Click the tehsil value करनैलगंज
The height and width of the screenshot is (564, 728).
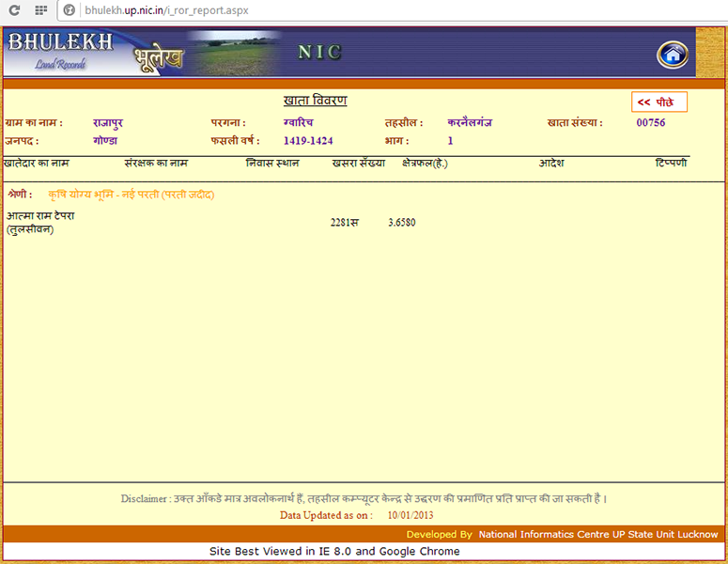[x=470, y=123]
